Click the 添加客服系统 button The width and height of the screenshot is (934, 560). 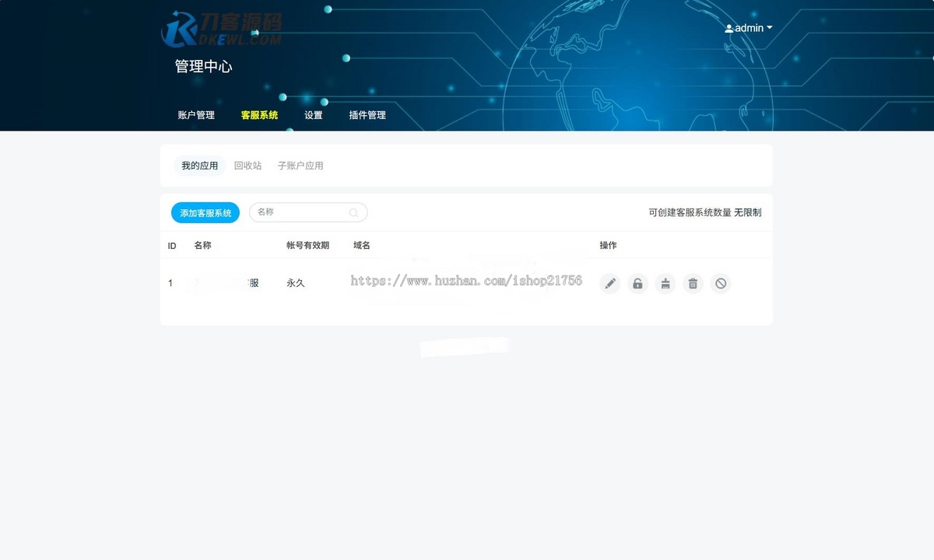(205, 213)
